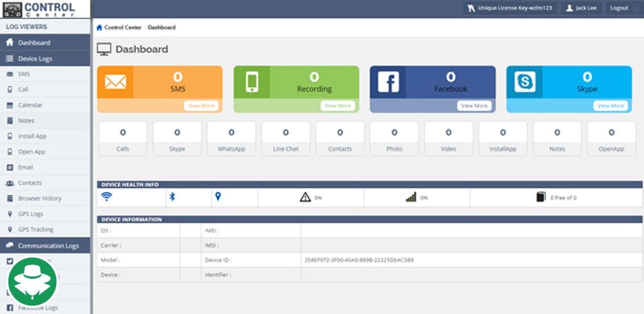Open GPS Tracking entry

click(x=45, y=229)
